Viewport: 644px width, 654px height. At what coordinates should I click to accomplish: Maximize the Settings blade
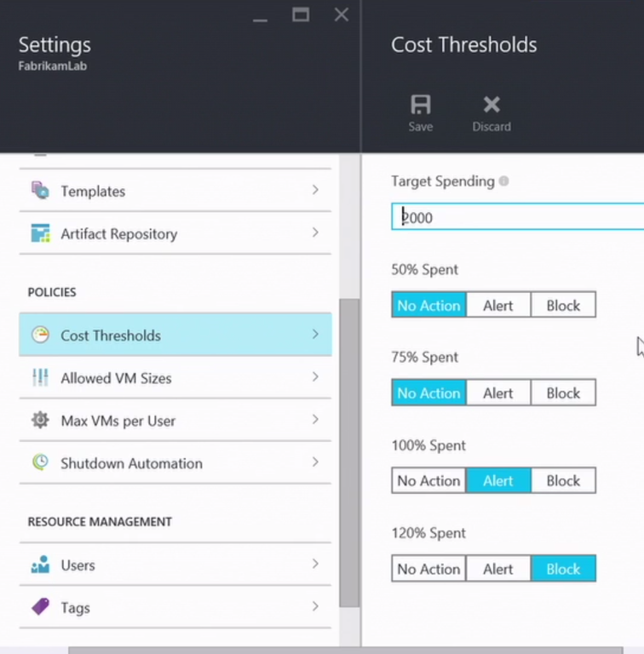(301, 15)
